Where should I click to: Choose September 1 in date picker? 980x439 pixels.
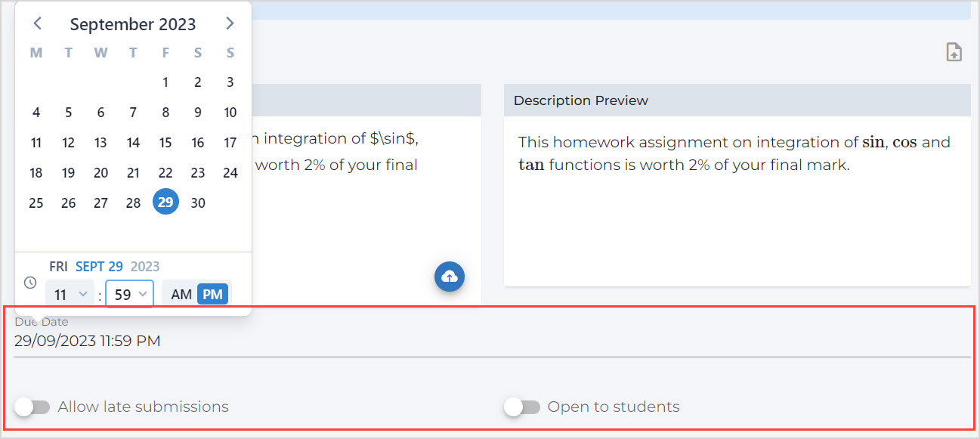(165, 82)
